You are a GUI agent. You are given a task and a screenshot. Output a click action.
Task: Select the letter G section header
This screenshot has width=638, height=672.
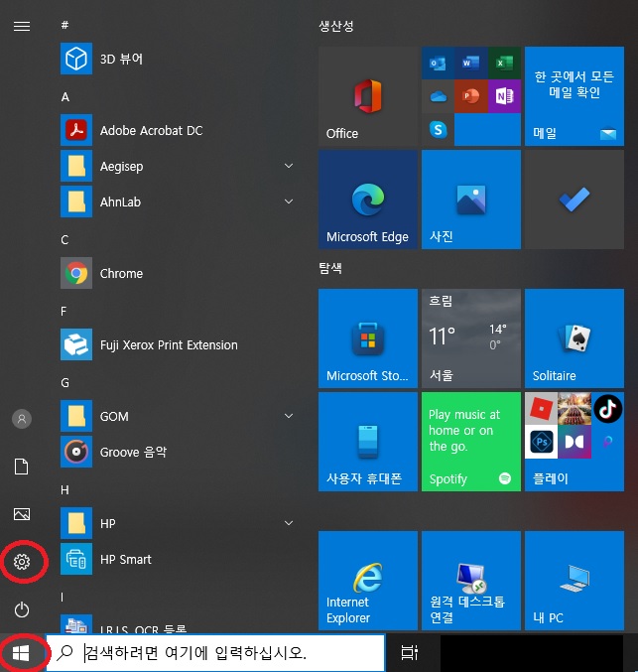(x=65, y=383)
